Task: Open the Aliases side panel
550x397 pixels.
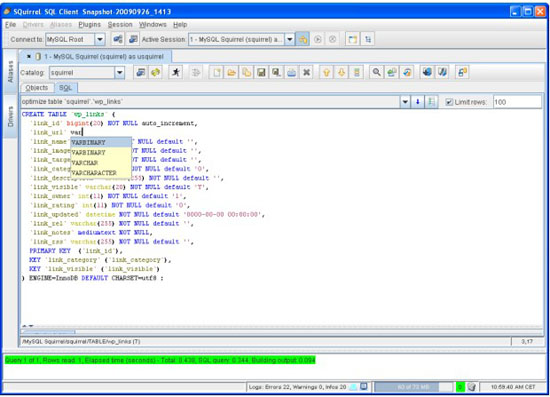Action: coord(11,72)
